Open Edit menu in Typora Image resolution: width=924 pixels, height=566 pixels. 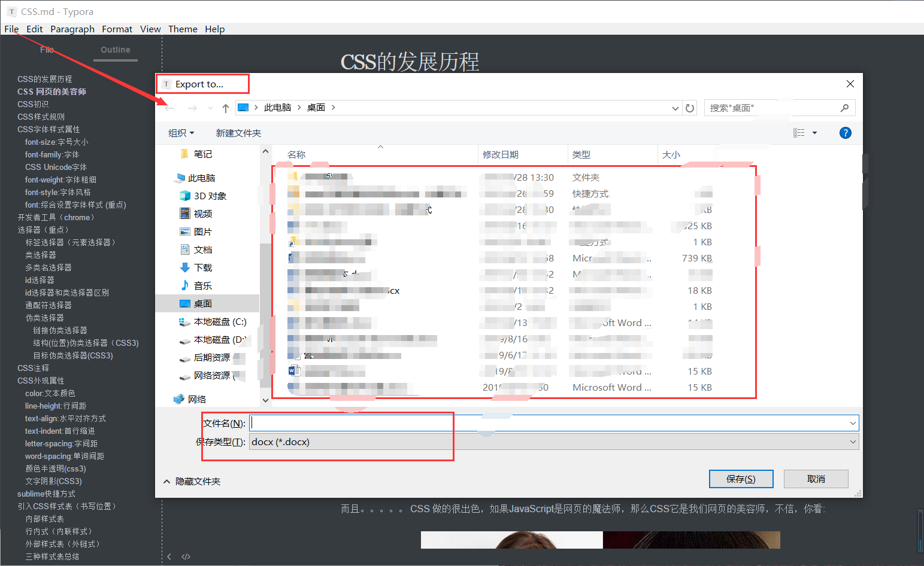click(x=34, y=29)
